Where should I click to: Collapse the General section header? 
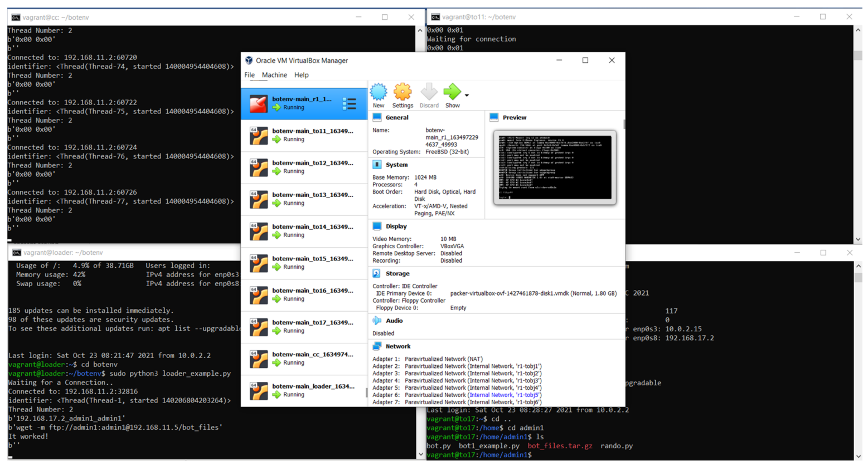click(x=397, y=118)
